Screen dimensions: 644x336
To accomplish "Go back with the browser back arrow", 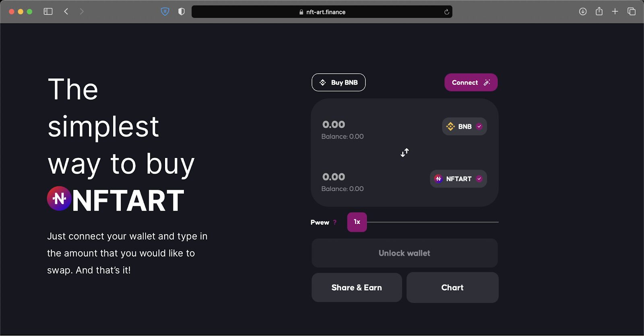I will pos(66,12).
